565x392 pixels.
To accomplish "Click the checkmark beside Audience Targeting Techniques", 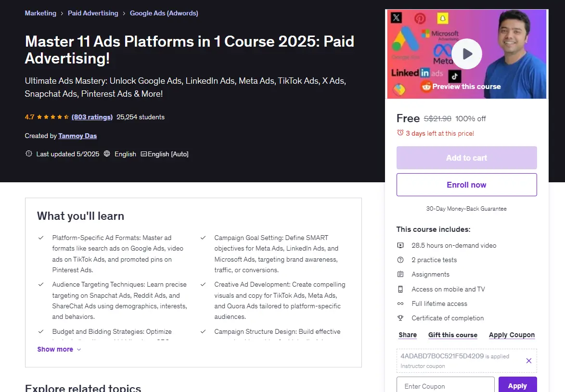I will click(41, 285).
